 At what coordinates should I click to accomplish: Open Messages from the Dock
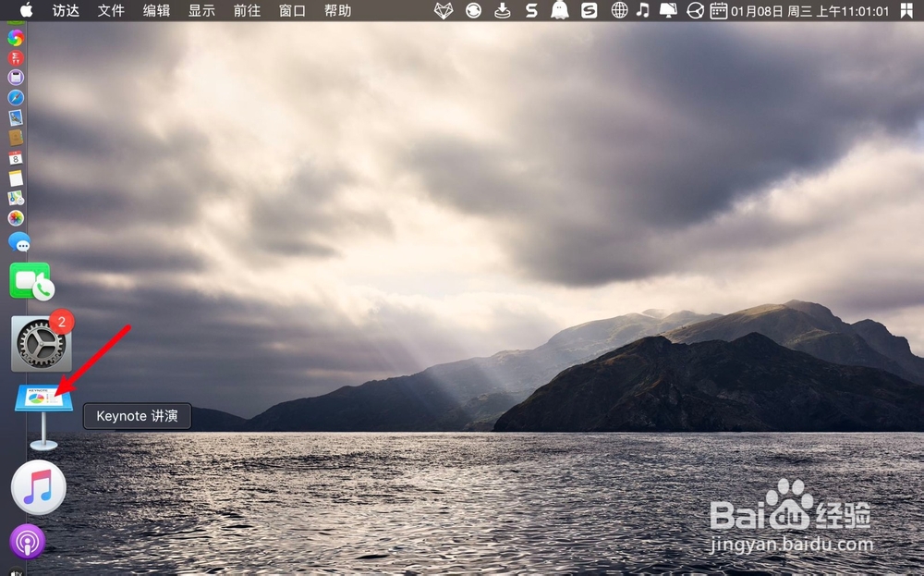tap(18, 241)
